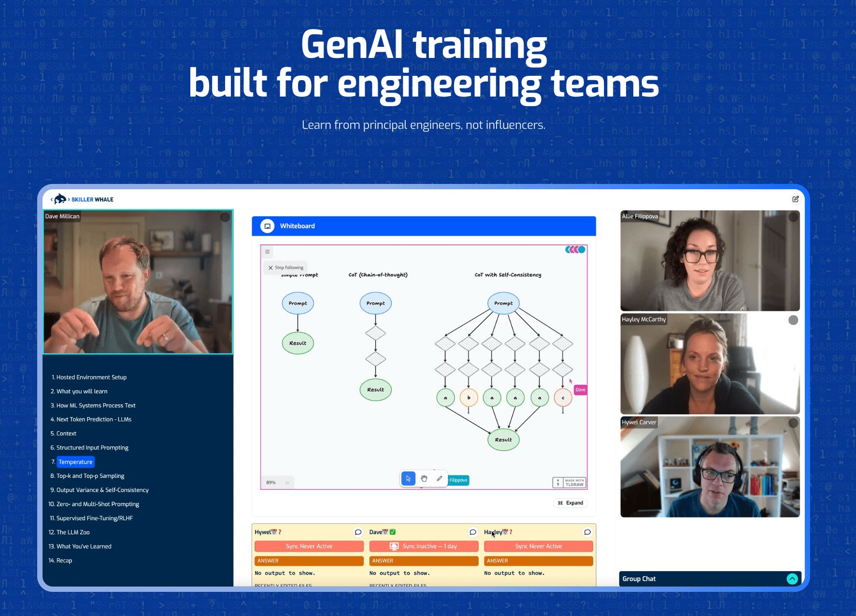856x616 pixels.
Task: Select the whiteboard hand pan tool
Action: (x=424, y=478)
